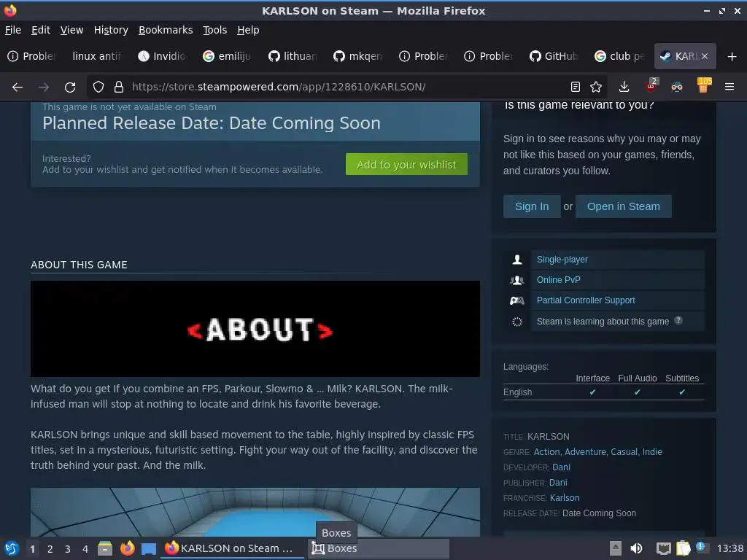Click Add to your wishlist button

coord(406,164)
